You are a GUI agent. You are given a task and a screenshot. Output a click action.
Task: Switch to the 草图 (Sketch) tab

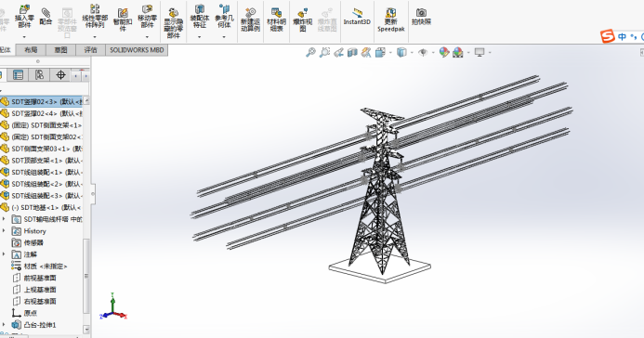pyautogui.click(x=60, y=50)
